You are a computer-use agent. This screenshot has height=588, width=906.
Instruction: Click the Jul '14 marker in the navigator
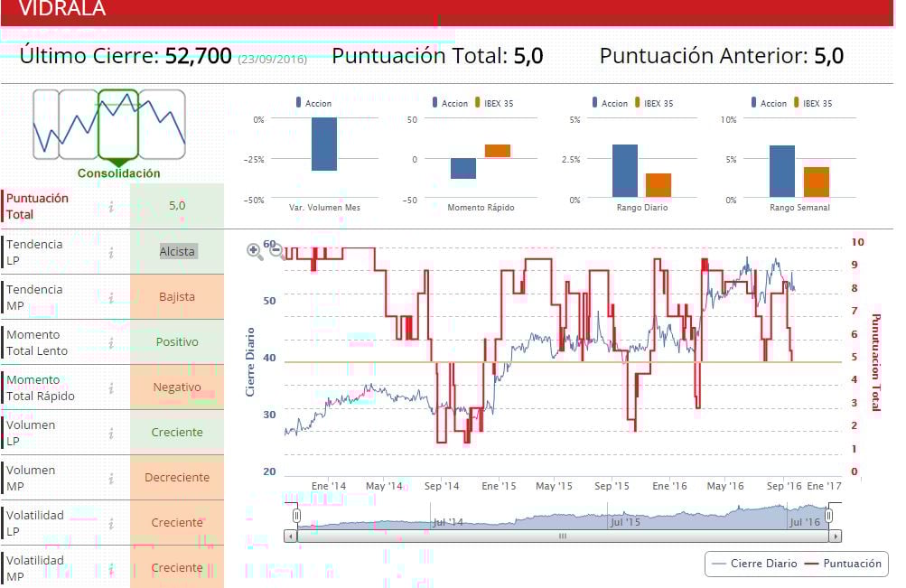tap(448, 522)
